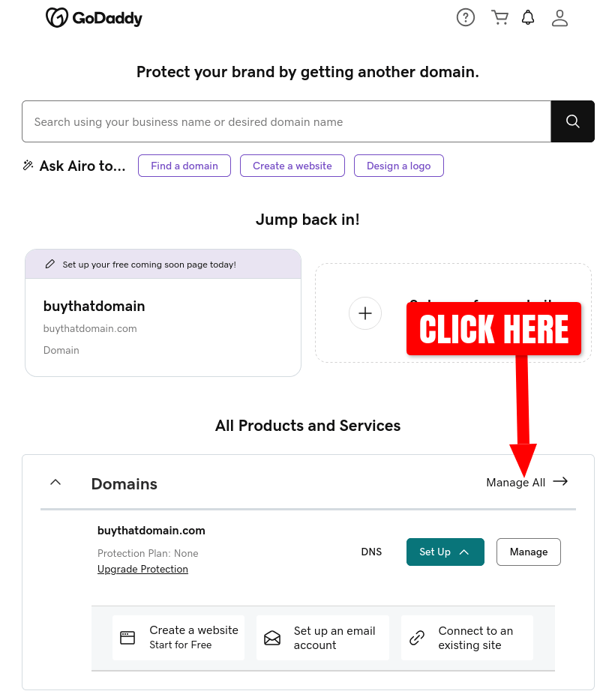Click the GoDaddy logo
Viewport: 612px width, 700px height.
(x=94, y=17)
